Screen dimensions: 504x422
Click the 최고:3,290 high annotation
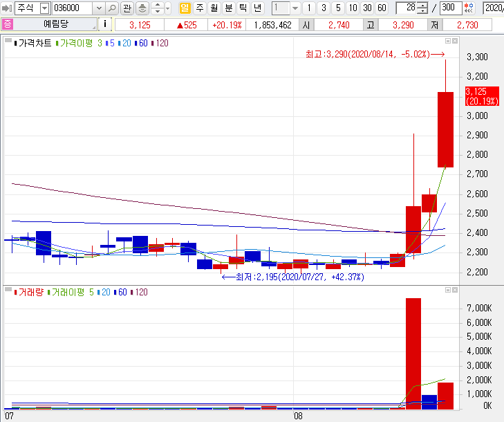click(375, 55)
